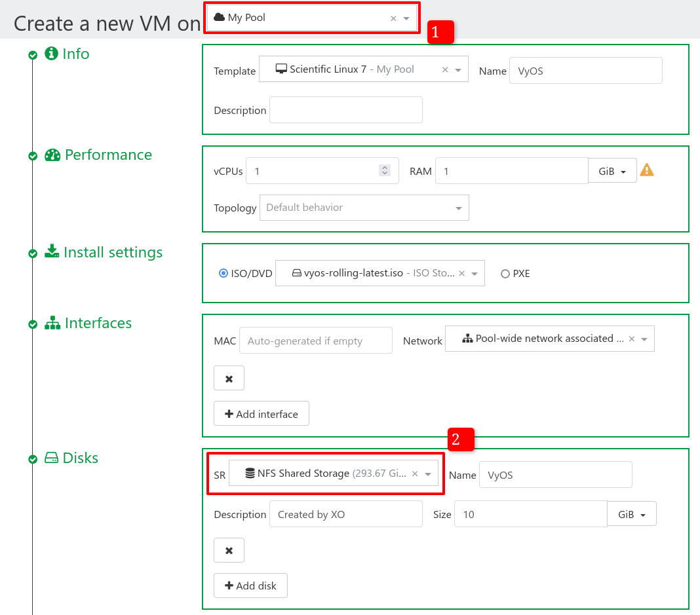This screenshot has width=700, height=615.
Task: Select the ISO/DVD radio button
Action: pos(224,274)
